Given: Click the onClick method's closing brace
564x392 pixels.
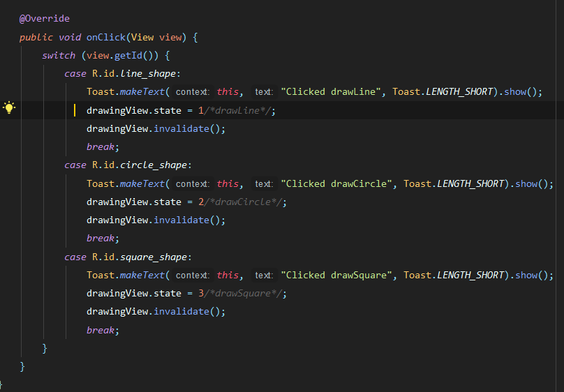Looking at the screenshot, I should coord(22,366).
